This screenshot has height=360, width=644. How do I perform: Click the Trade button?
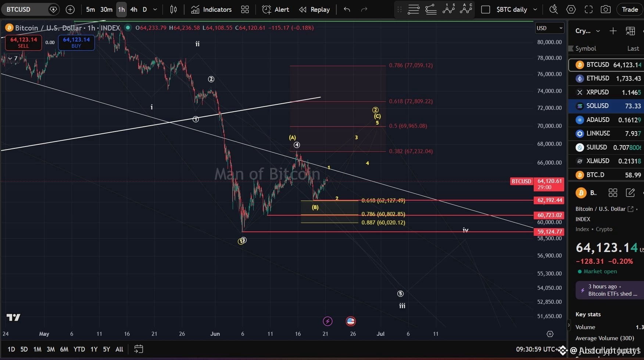[630, 10]
